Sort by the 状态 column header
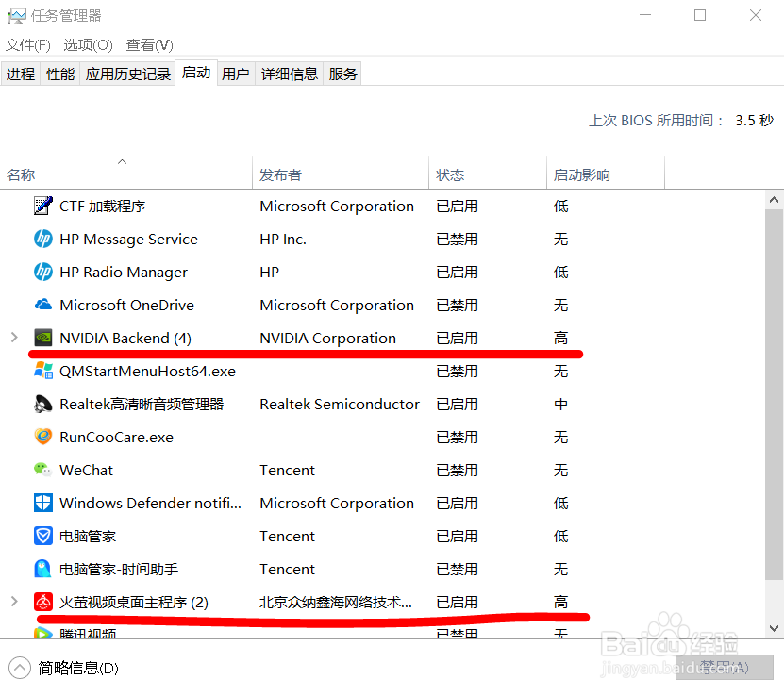This screenshot has width=784, height=696. coord(488,173)
